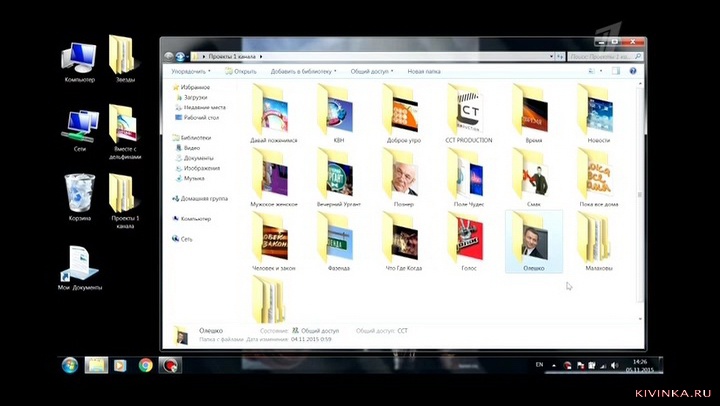Open the help question mark icon
The width and height of the screenshot is (720, 406).
(x=633, y=72)
